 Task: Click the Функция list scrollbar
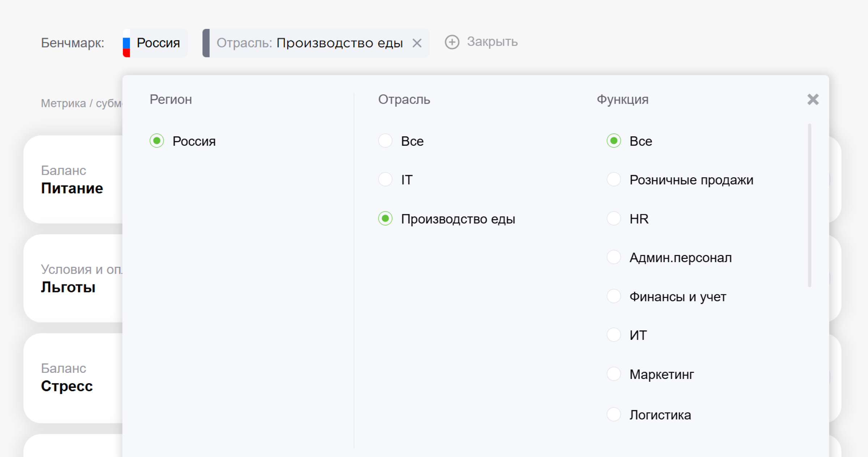(x=809, y=205)
